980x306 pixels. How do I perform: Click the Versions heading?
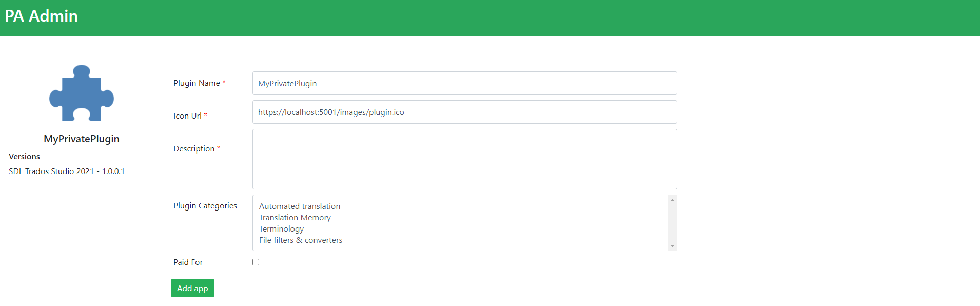click(24, 156)
